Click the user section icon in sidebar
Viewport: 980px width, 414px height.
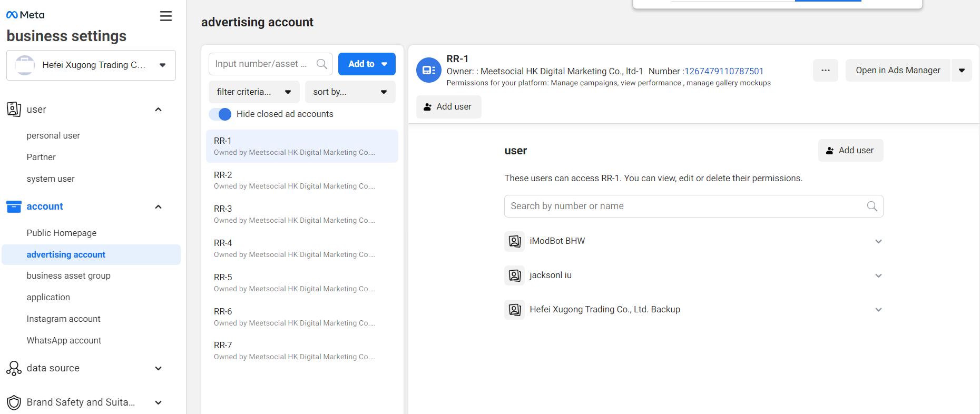14,109
